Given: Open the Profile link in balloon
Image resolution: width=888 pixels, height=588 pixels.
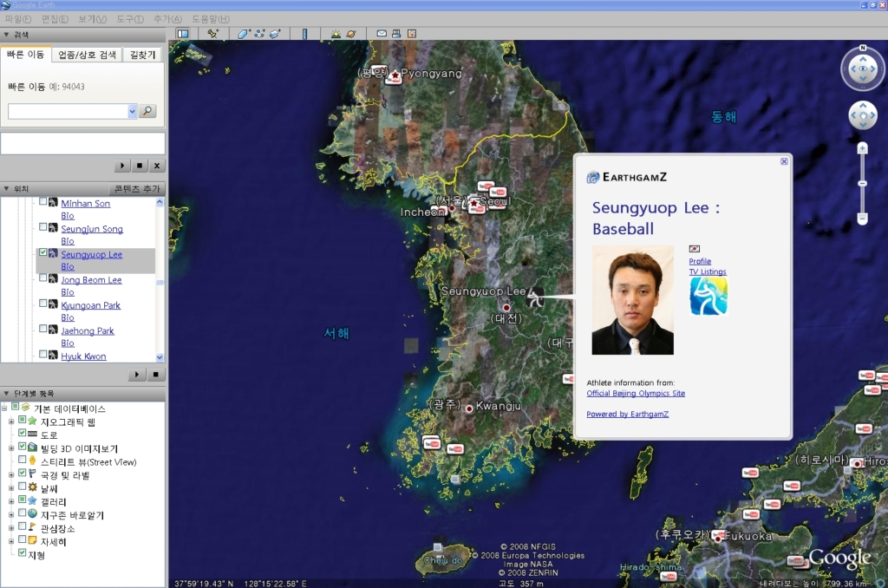Looking at the screenshot, I should click(x=700, y=261).
